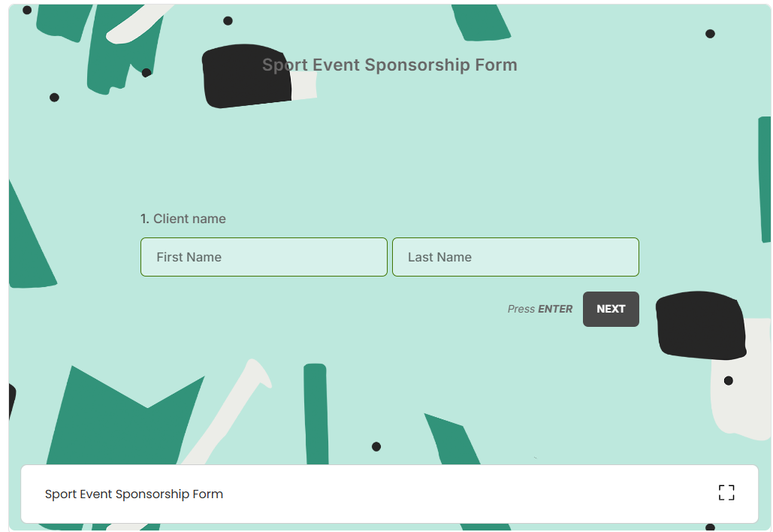The height and width of the screenshot is (532, 773).
Task: Click the empty white footer bar area
Action: pyautogui.click(x=468, y=494)
